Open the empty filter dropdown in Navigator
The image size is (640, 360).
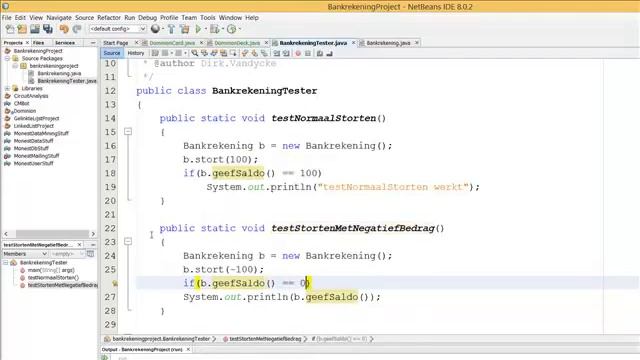(x=67, y=254)
